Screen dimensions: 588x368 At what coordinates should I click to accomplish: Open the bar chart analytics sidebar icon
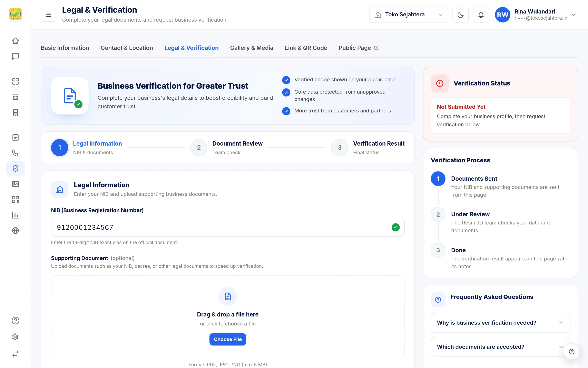[x=15, y=215]
